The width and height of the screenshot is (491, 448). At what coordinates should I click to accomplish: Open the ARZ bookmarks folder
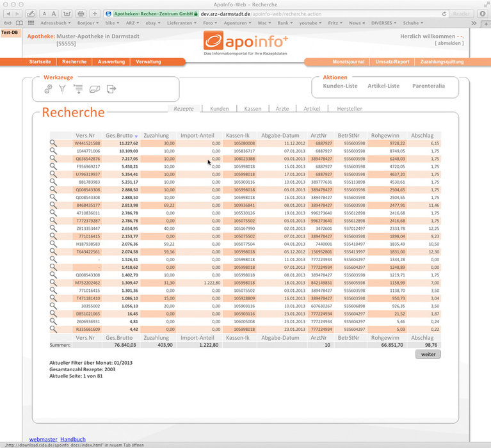tap(133, 23)
